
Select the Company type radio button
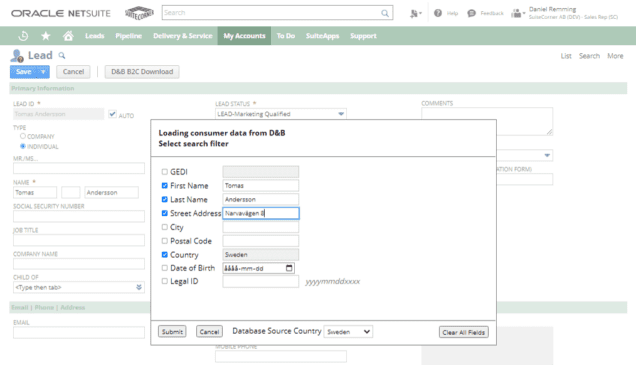pos(23,136)
